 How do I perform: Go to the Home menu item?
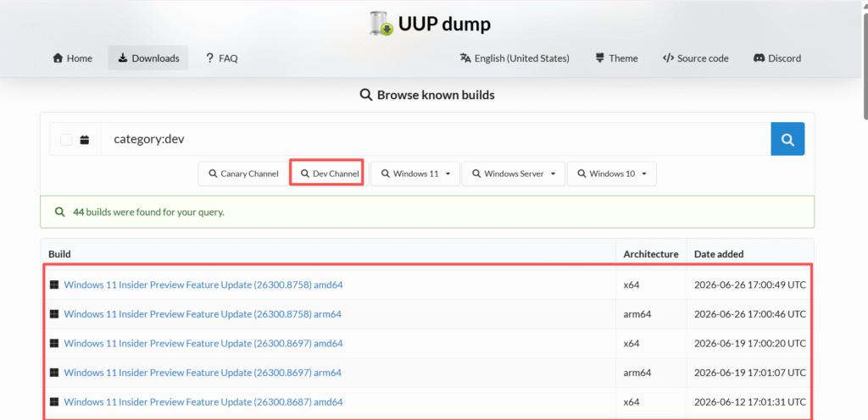(73, 58)
